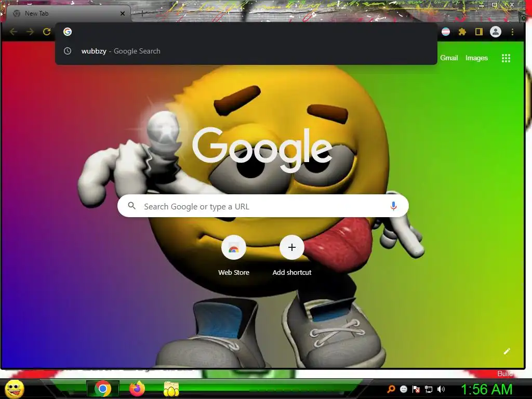
Task: Click the Chrome icon in the taskbar
Action: tap(103, 389)
